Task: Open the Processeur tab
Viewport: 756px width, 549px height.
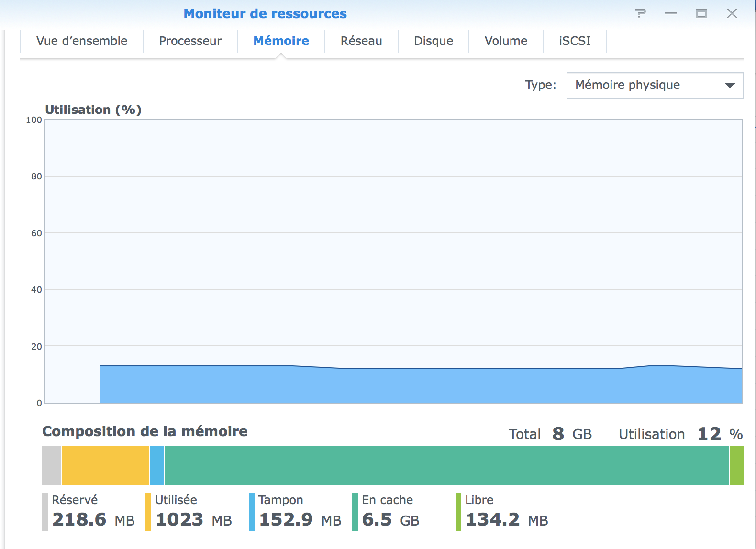Action: pyautogui.click(x=190, y=41)
